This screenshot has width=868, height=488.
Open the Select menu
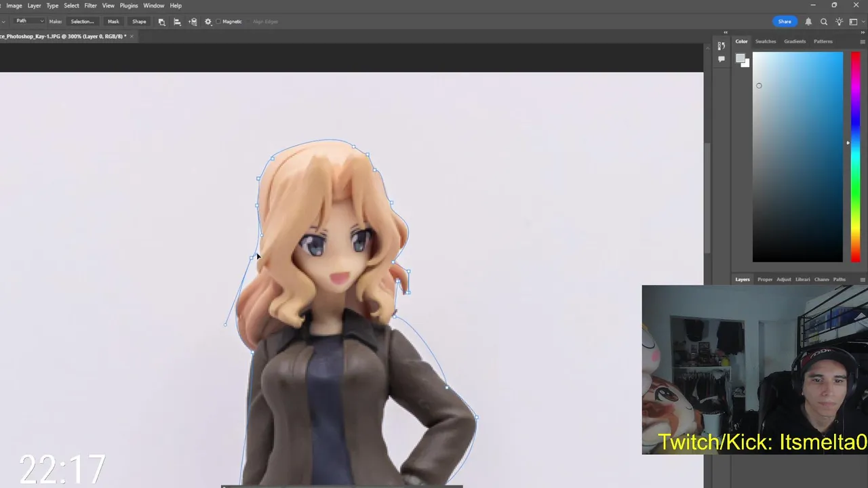point(71,5)
